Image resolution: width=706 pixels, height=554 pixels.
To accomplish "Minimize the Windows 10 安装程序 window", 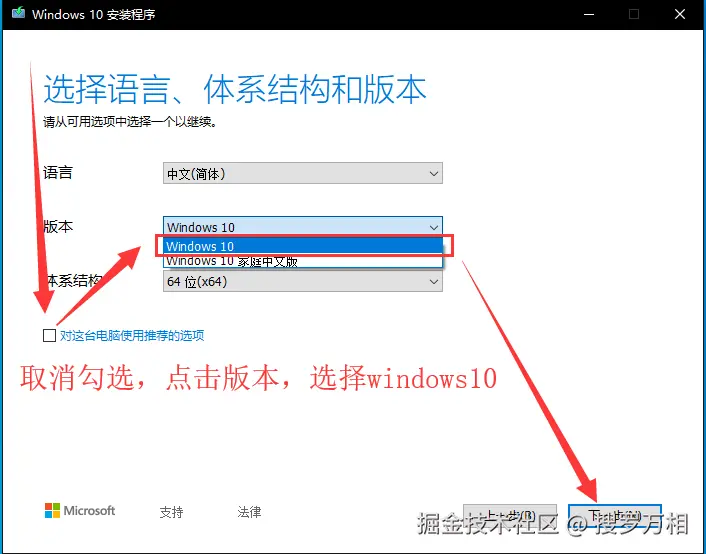I will [588, 14].
